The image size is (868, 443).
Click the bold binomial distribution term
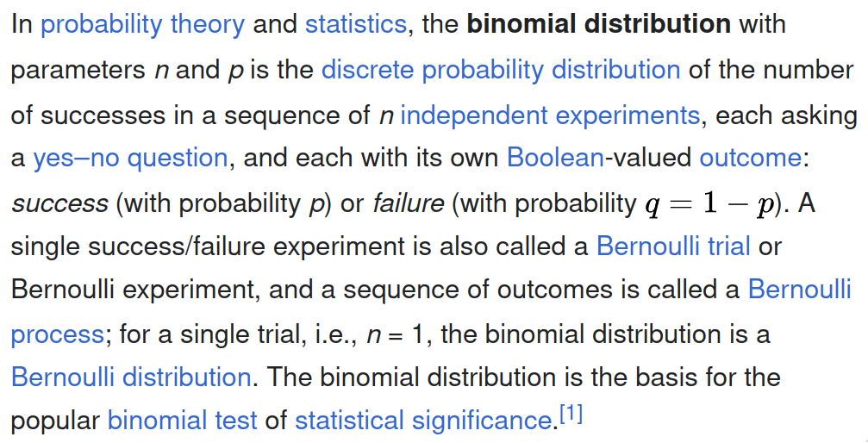click(x=599, y=24)
